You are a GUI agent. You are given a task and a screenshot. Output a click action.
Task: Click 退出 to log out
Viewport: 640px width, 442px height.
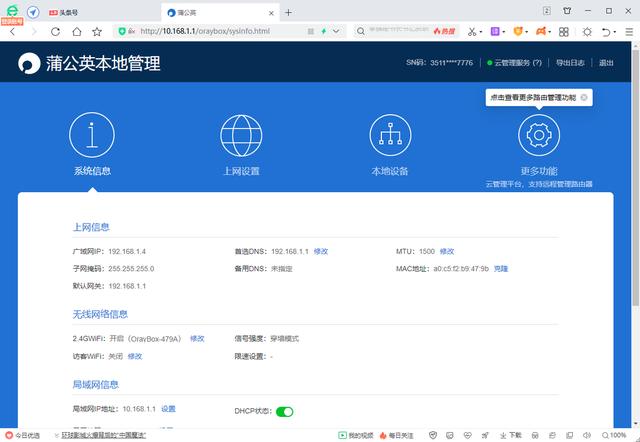pos(606,62)
